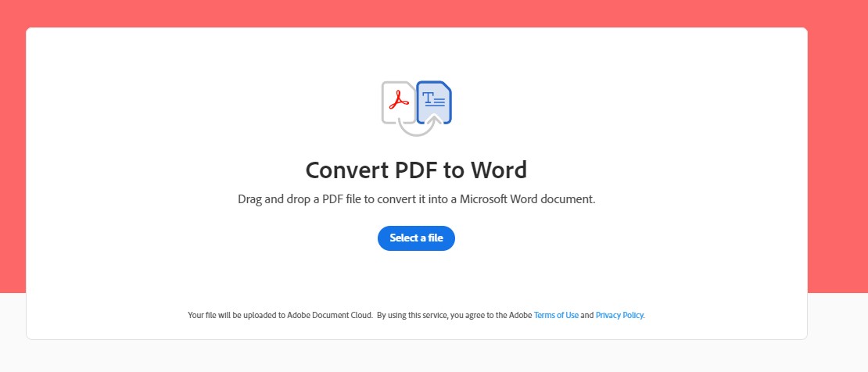Image resolution: width=868 pixels, height=372 pixels.
Task: Click the PDF to Word conversion icon
Action: 416,109
